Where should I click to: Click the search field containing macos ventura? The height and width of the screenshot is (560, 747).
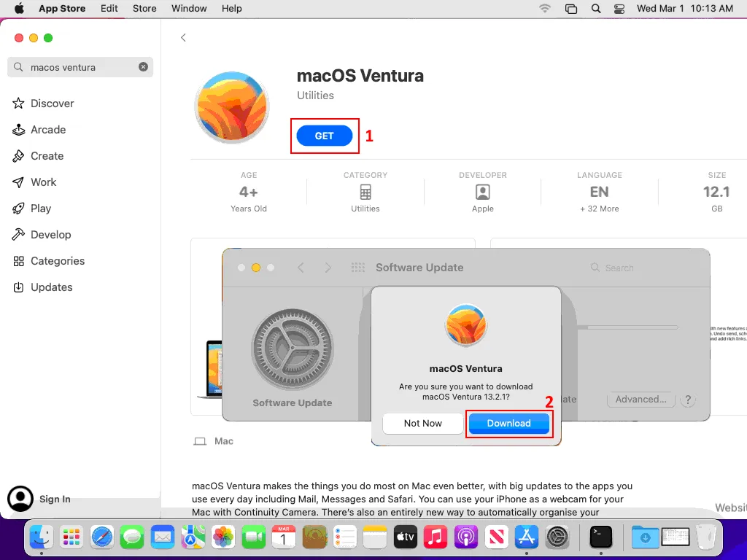click(80, 67)
